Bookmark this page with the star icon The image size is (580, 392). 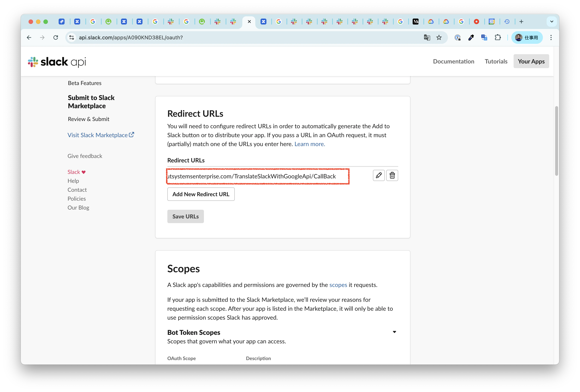pyautogui.click(x=439, y=37)
